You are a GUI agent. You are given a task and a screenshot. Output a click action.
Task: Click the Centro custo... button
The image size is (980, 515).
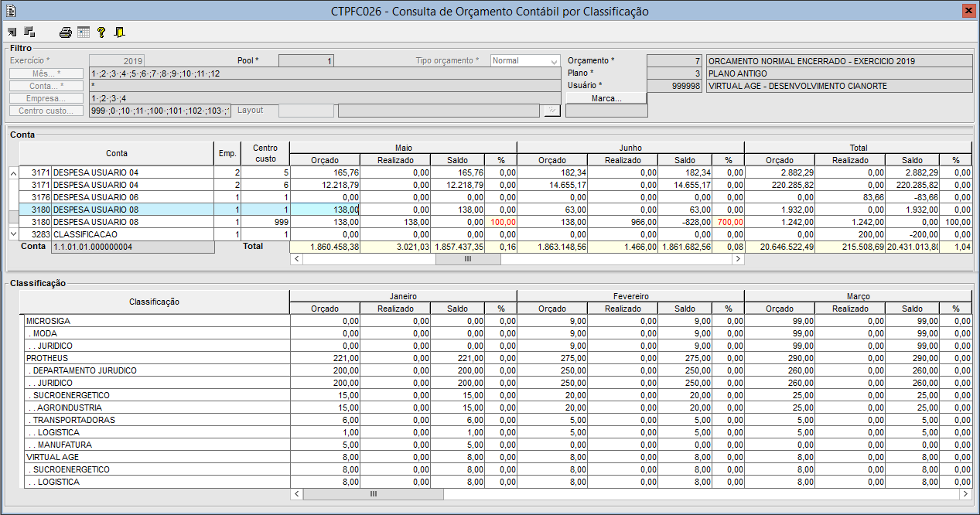pos(46,111)
